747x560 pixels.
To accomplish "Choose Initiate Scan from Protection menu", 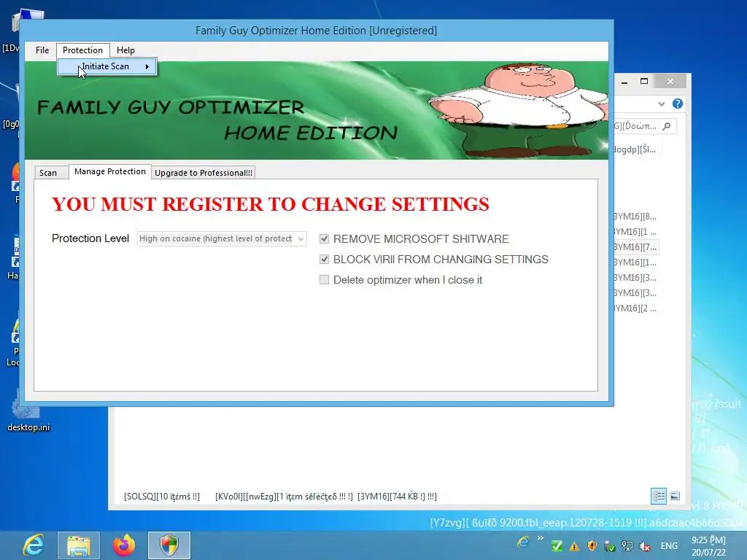I will point(107,66).
